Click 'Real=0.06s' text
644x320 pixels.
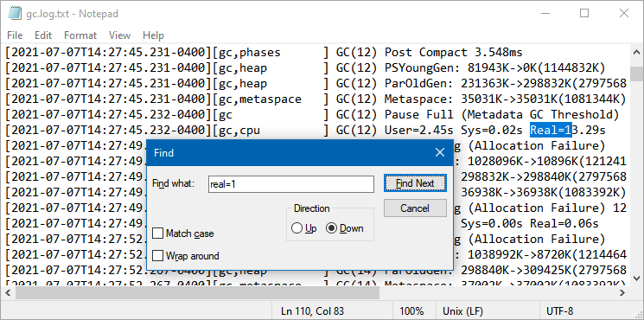(564, 224)
